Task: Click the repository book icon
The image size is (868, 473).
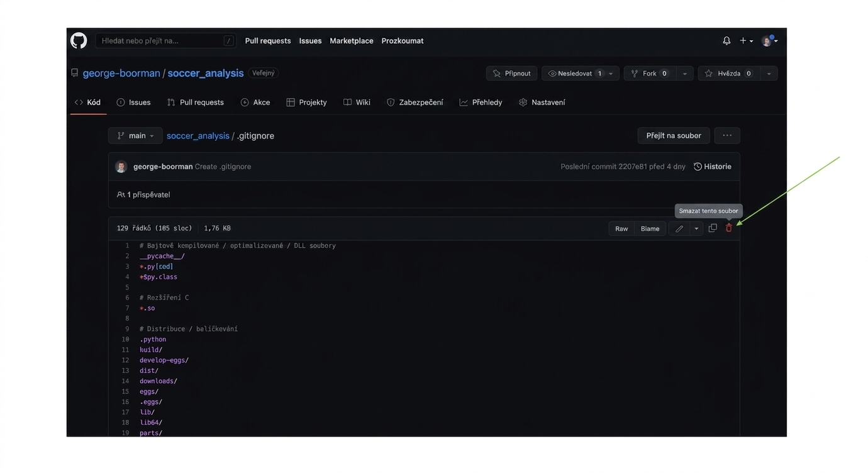Action: 75,73
